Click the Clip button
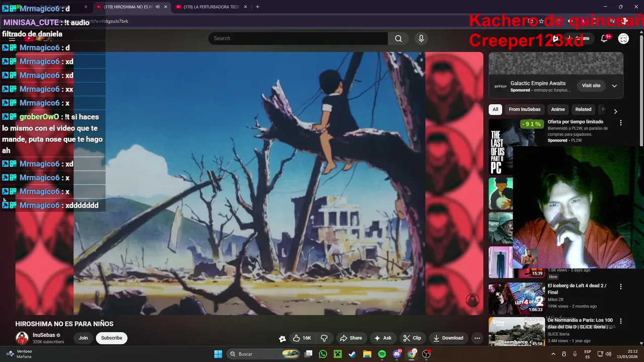 [412, 338]
